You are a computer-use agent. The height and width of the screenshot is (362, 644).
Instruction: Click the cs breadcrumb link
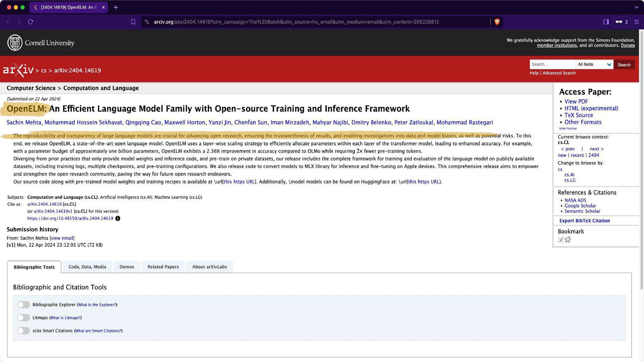click(44, 70)
